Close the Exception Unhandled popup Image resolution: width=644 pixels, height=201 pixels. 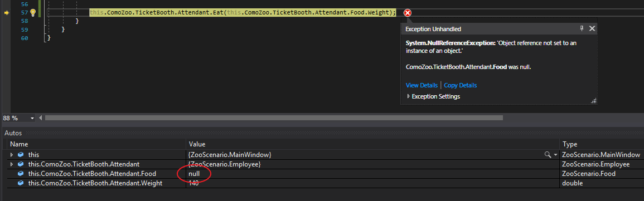tap(592, 28)
